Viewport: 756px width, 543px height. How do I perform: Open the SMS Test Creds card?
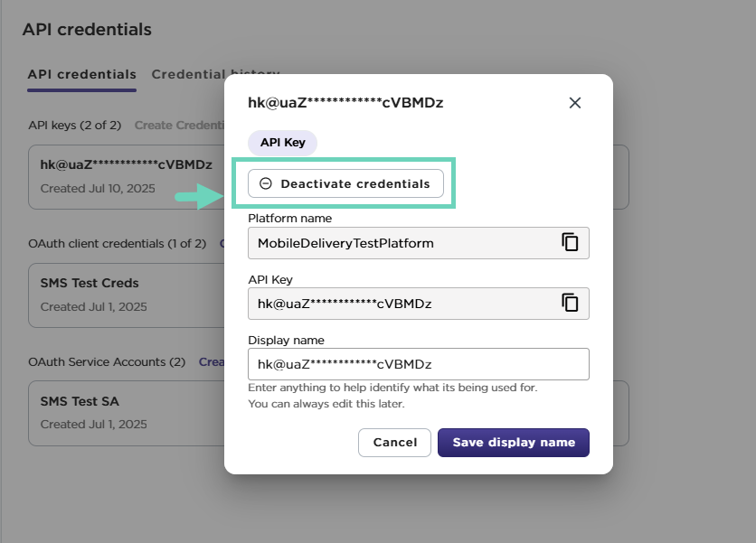click(127, 295)
